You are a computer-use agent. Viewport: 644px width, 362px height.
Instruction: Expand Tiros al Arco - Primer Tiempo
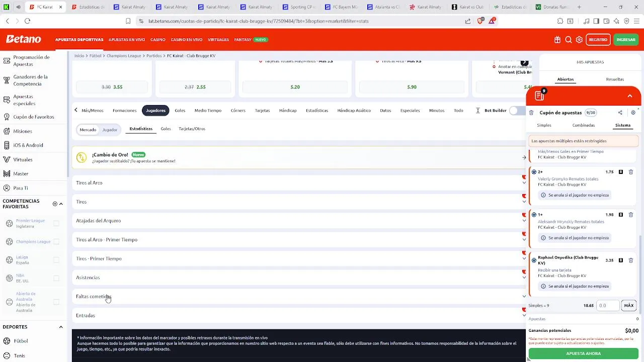[x=300, y=240]
